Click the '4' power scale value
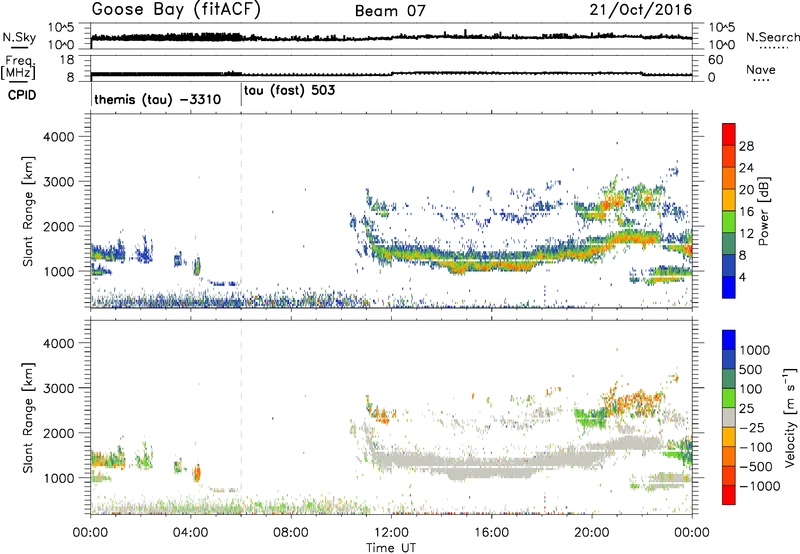This screenshot has height=554, width=800. click(x=742, y=277)
